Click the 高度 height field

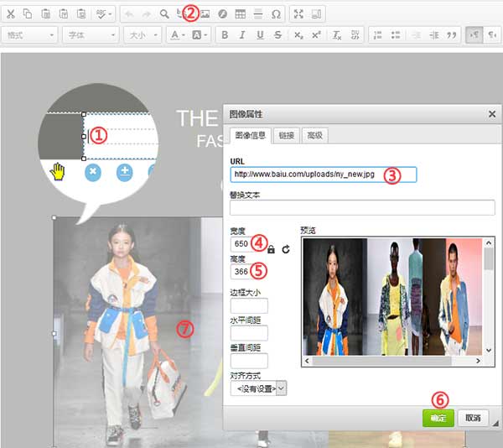248,272
